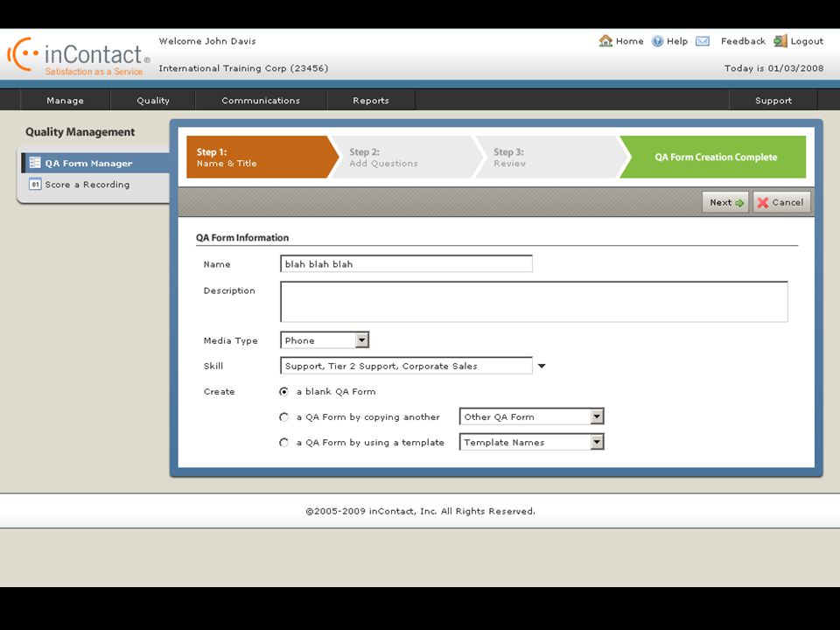Click the Help link
840x630 pixels.
coord(677,41)
